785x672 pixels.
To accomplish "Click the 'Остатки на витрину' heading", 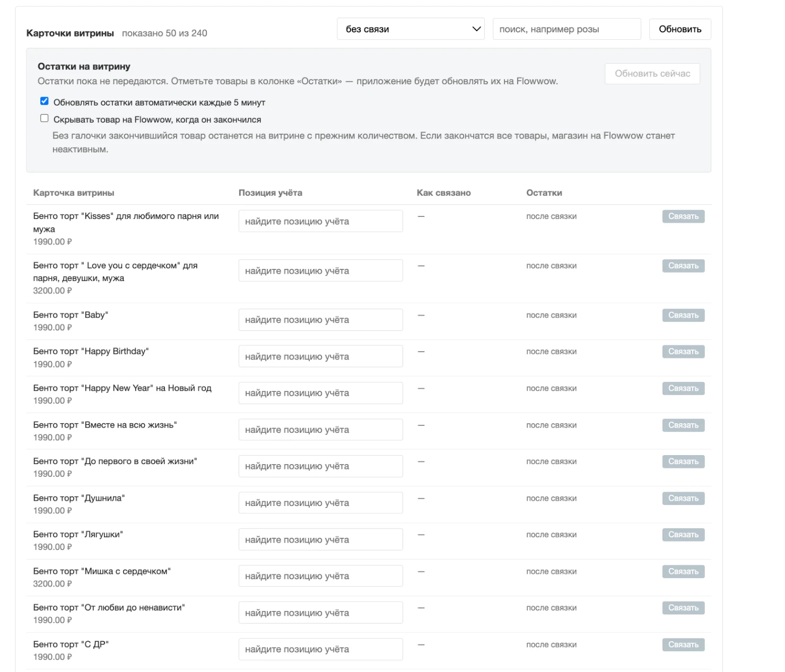I will [84, 66].
